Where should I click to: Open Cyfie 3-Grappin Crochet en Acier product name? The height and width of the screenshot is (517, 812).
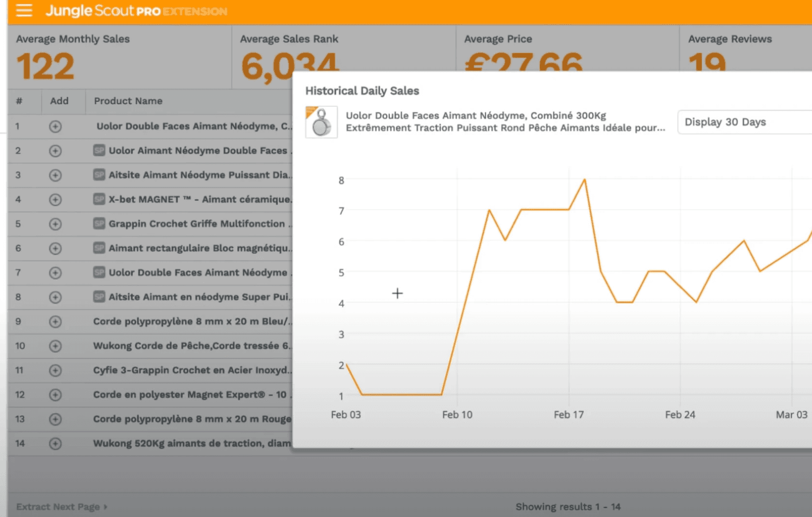(x=193, y=370)
